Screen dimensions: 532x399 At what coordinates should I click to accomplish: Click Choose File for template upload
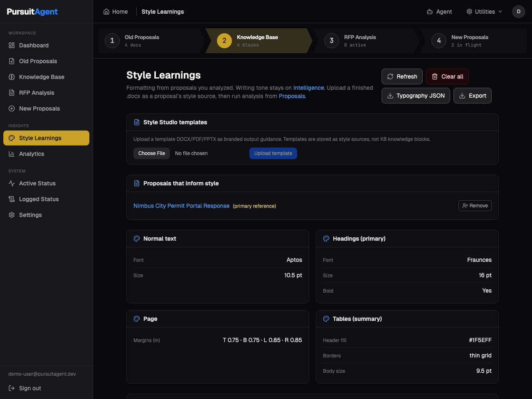coord(152,153)
